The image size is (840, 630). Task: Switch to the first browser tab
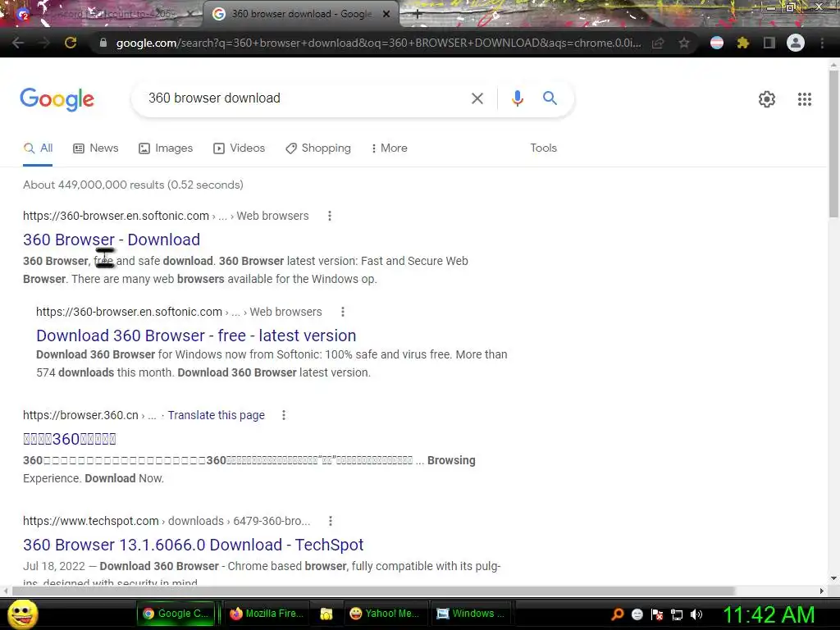click(x=102, y=15)
